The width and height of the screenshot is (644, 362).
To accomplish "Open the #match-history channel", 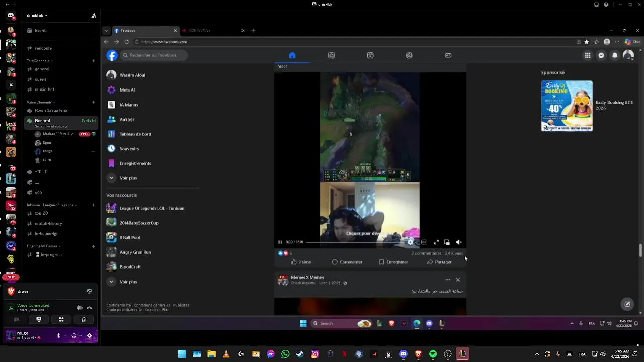I will 48,223.
